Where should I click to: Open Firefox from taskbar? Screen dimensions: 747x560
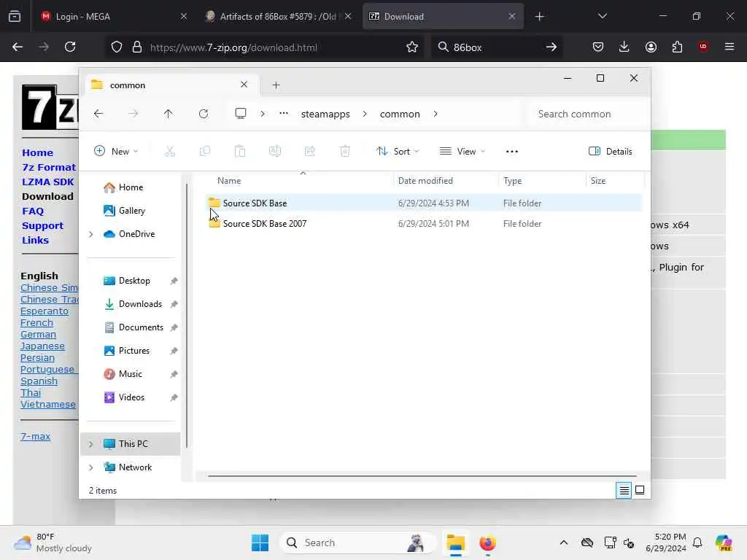click(487, 542)
